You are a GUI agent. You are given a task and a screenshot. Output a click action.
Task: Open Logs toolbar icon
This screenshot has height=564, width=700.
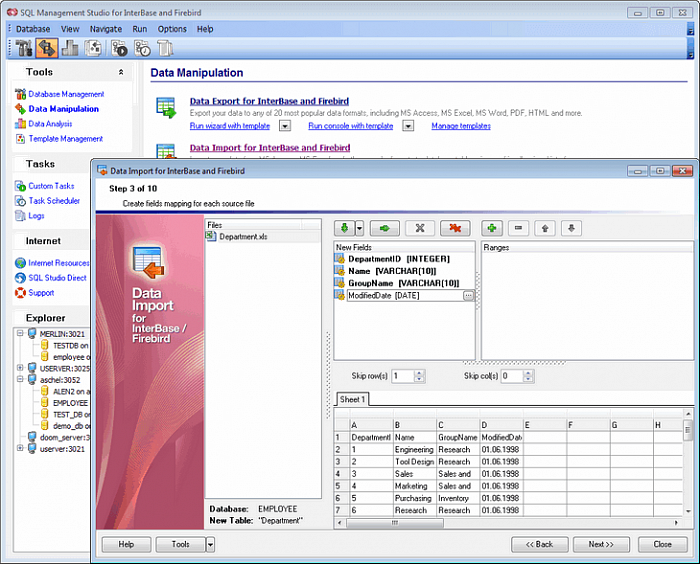tap(165, 48)
